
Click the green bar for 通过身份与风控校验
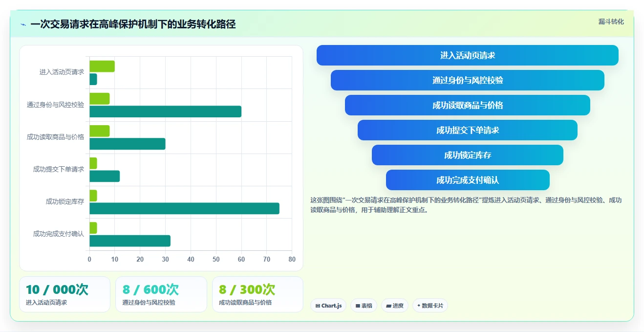(x=99, y=99)
